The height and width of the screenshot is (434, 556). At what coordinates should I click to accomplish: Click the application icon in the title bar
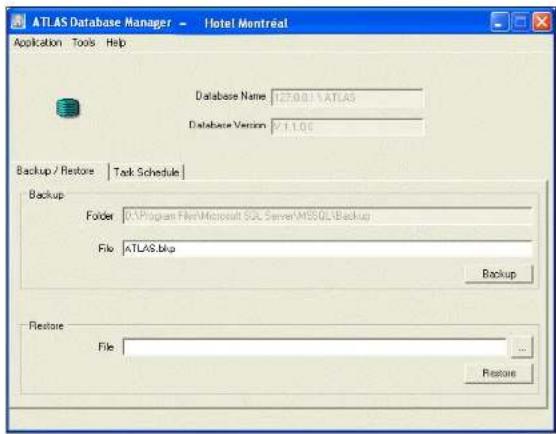pyautogui.click(x=18, y=22)
